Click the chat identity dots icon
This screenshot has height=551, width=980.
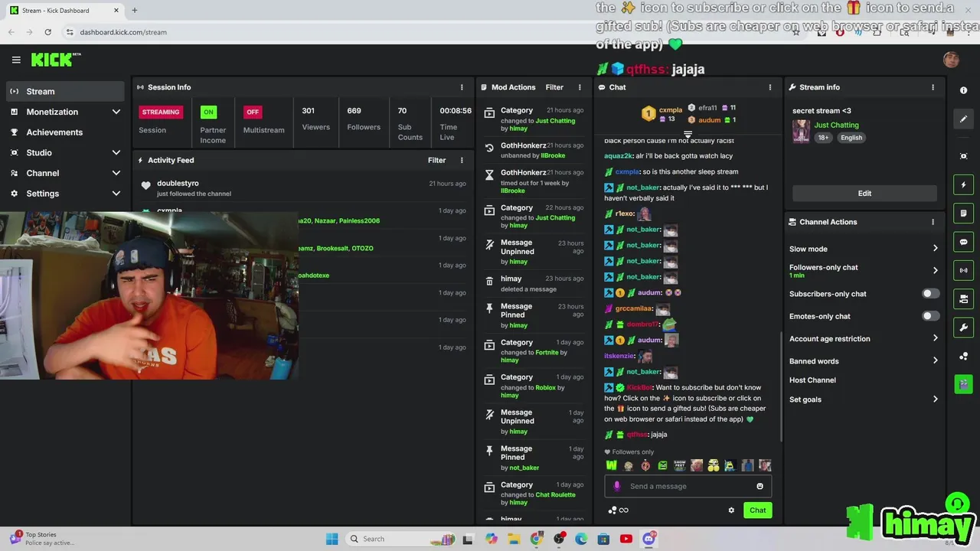[x=612, y=510]
